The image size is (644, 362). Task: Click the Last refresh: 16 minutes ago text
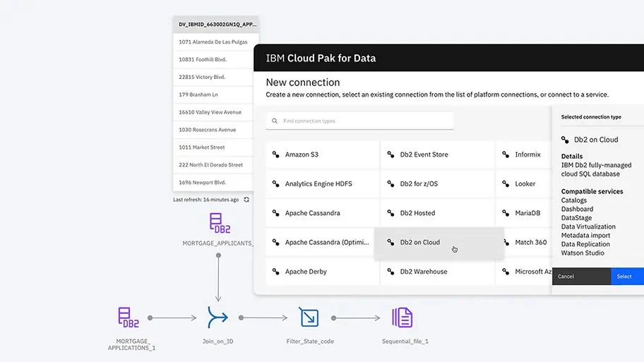[205, 200]
